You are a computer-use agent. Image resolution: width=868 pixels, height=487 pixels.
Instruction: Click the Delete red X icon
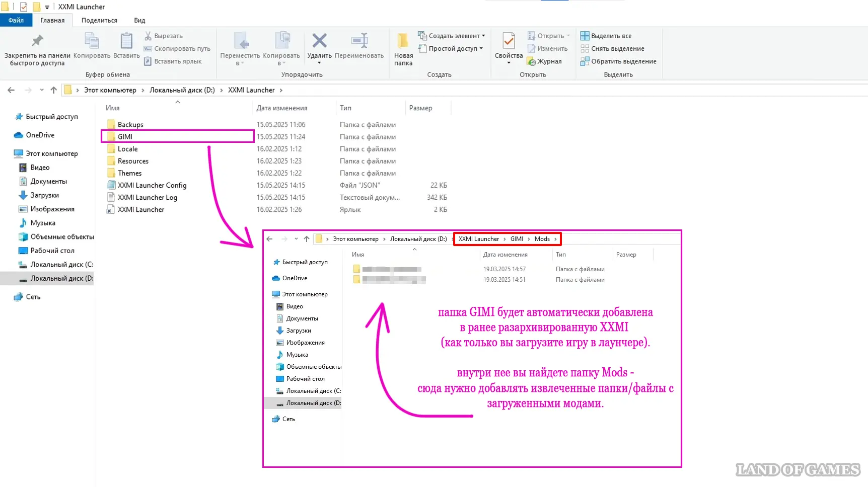(319, 41)
